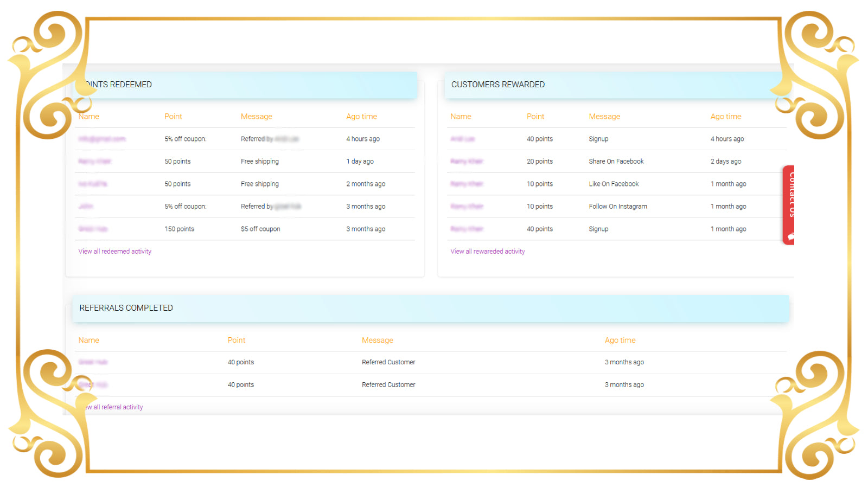The height and width of the screenshot is (488, 868).
Task: Click View all referral activity link
Action: click(x=112, y=407)
